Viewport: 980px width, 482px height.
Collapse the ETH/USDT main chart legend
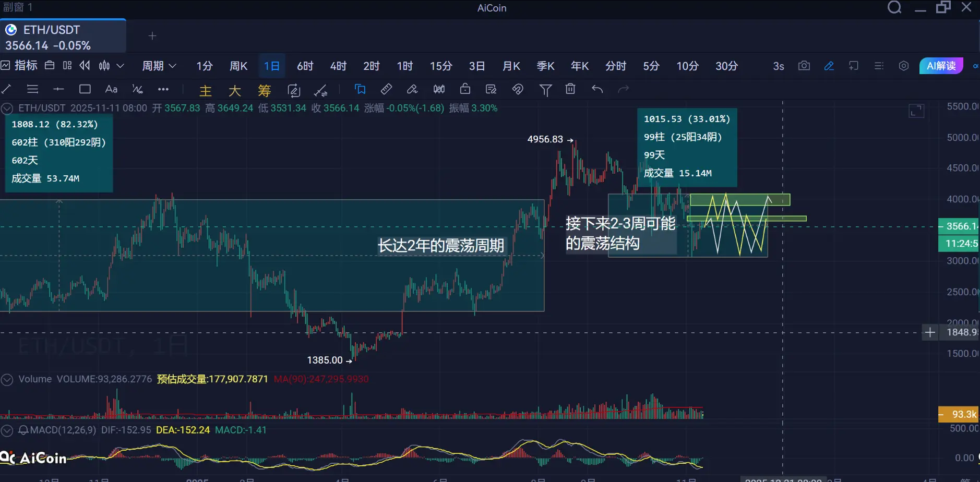(x=7, y=109)
